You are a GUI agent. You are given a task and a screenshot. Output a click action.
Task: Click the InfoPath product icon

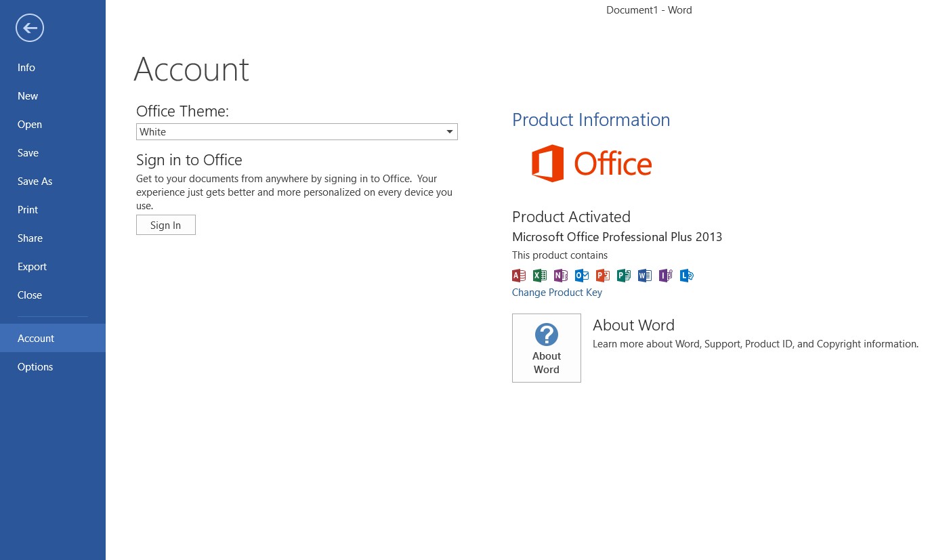(665, 276)
